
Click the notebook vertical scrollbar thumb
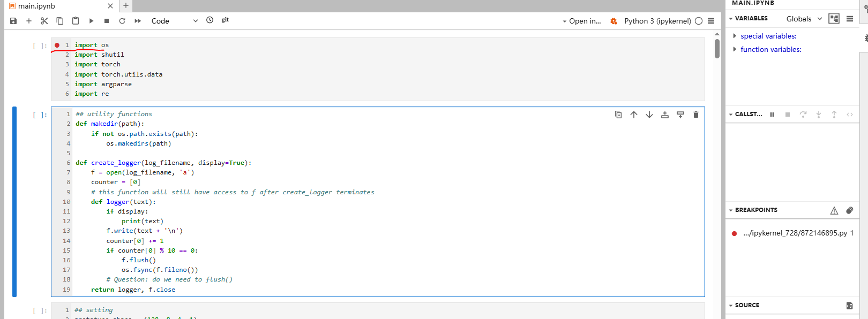[717, 49]
